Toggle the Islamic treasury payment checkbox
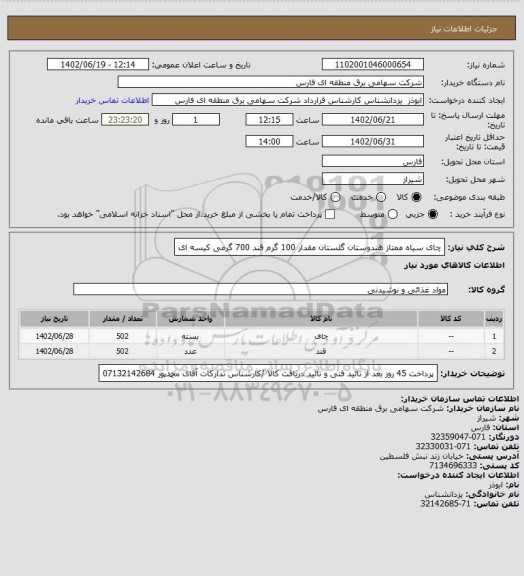 [x=330, y=214]
